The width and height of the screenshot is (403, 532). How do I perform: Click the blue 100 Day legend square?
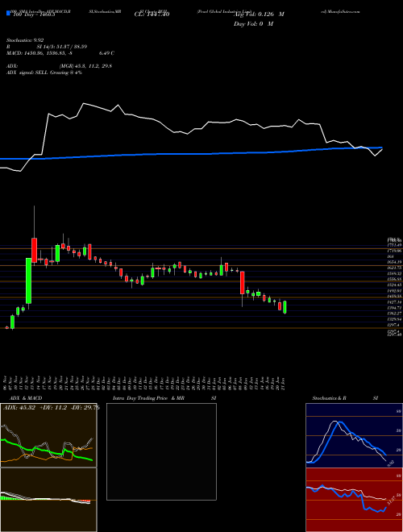tap(8, 14)
